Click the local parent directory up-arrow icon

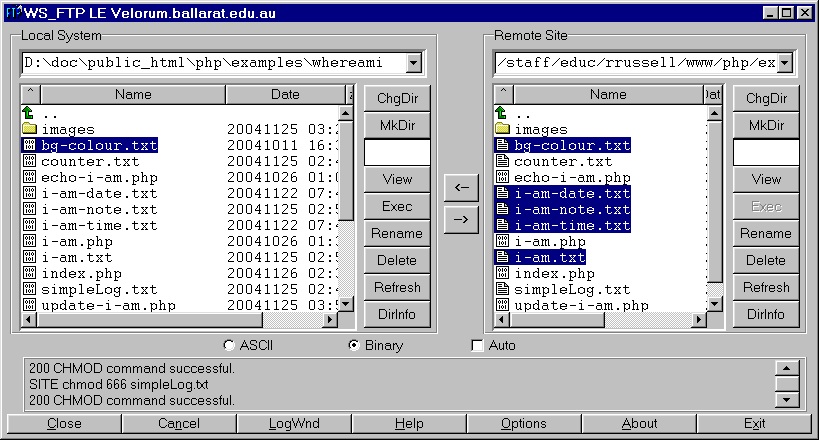coord(28,112)
